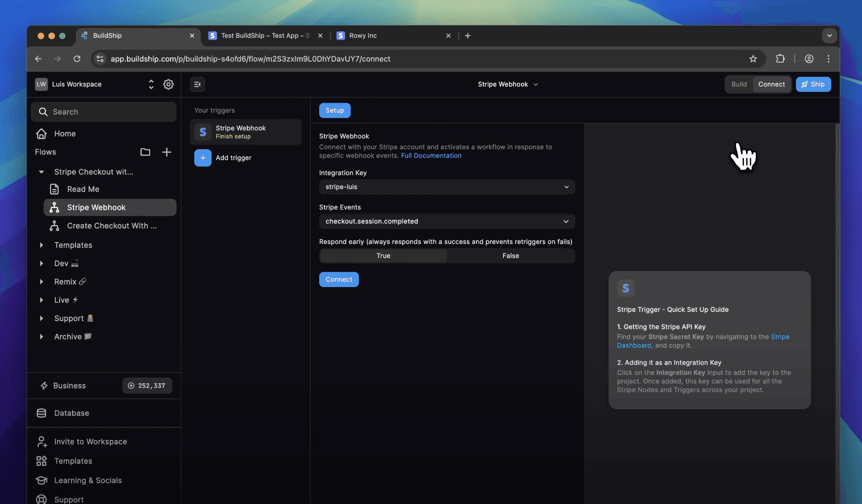Click the new folder icon in Flows
The height and width of the screenshot is (504, 862).
(x=145, y=152)
